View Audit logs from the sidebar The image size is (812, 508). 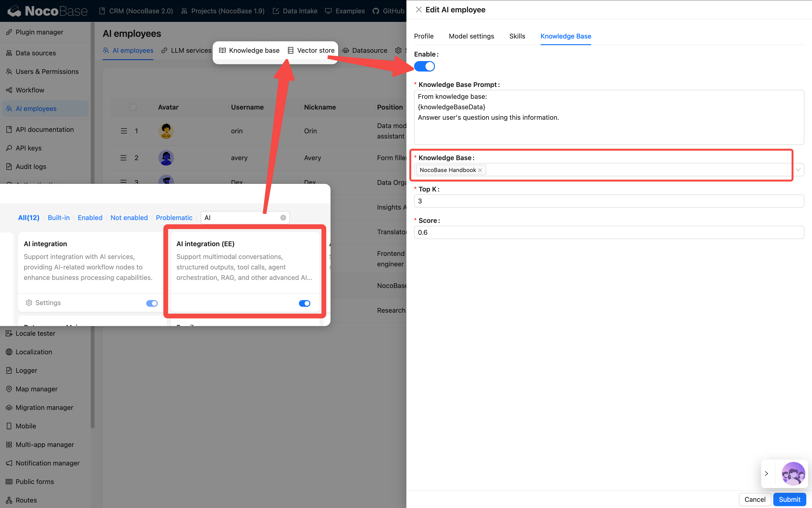point(31,166)
